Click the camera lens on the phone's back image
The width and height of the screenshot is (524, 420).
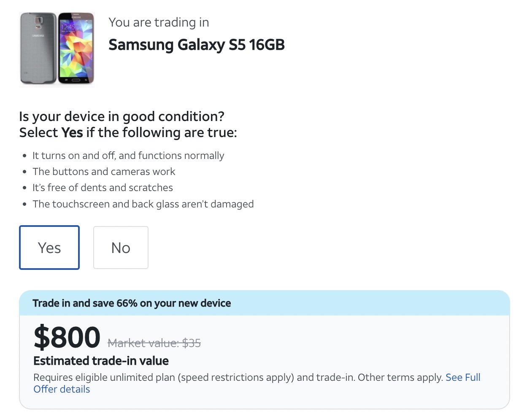tap(39, 21)
